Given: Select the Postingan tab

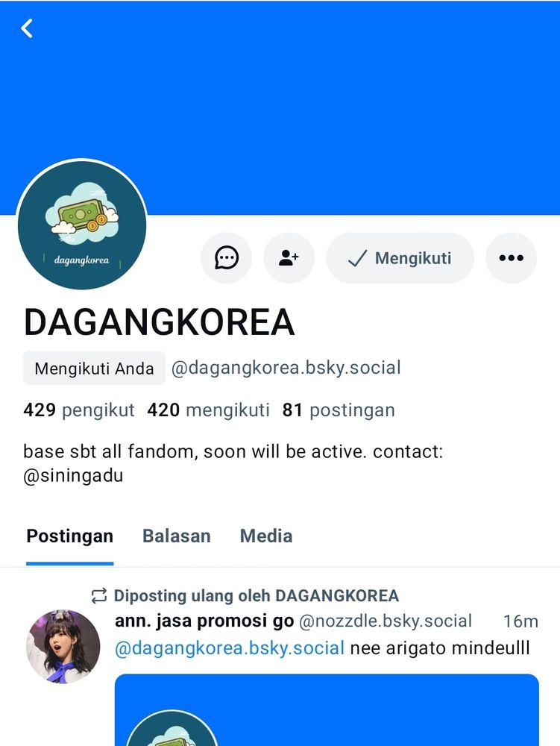Looking at the screenshot, I should [70, 536].
